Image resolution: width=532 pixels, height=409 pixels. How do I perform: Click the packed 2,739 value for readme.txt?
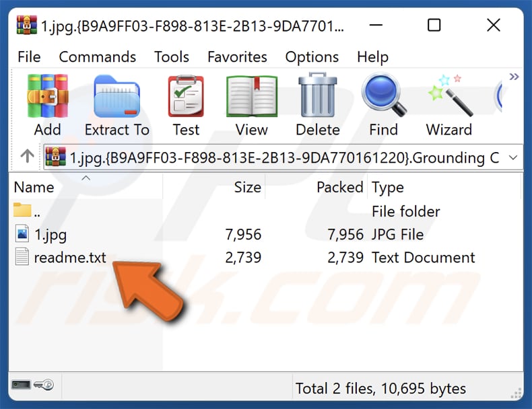tap(345, 258)
